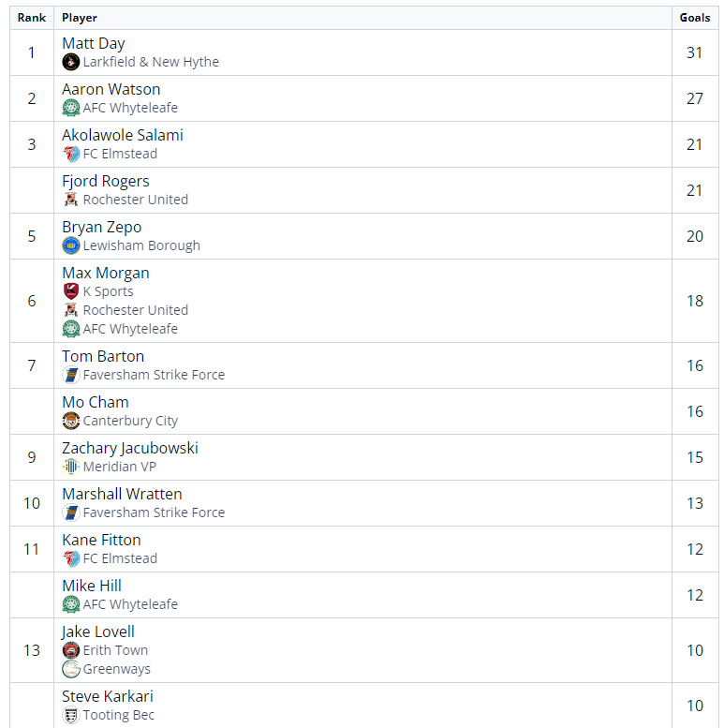Select player name Fjord Rogers
724x728 pixels.
click(105, 181)
